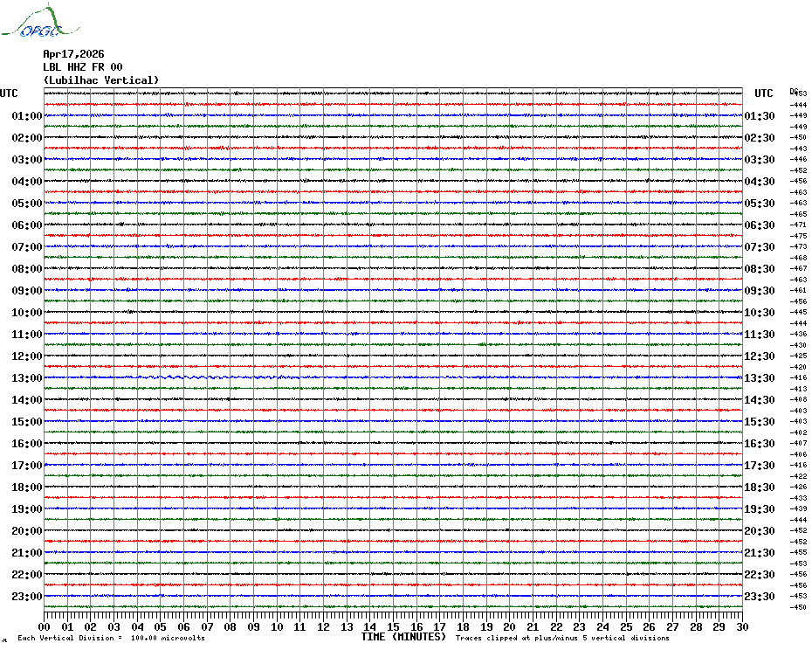Click the DC offset value -473
Screen dimensions: 812x650
point(798,246)
